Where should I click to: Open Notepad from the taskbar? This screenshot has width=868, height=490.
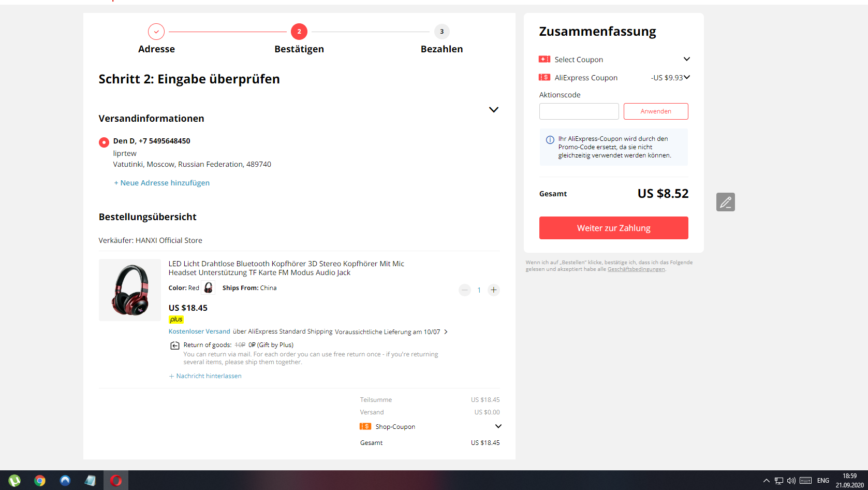click(x=90, y=481)
